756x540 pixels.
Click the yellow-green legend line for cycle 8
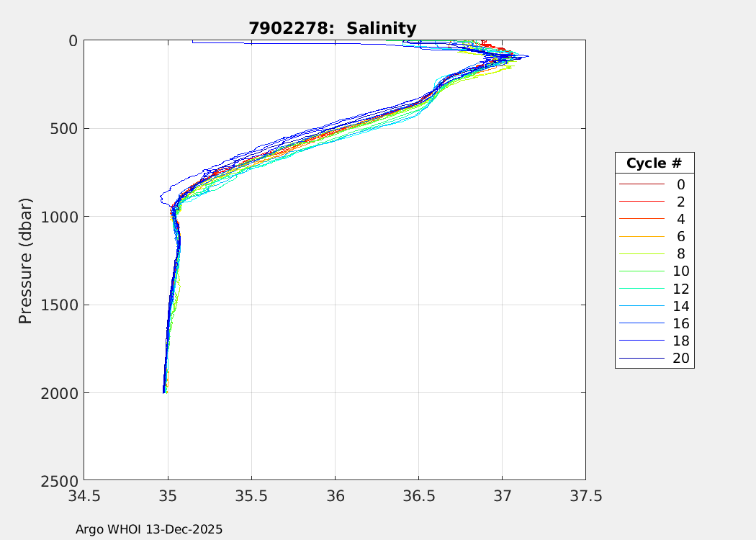tap(641, 253)
